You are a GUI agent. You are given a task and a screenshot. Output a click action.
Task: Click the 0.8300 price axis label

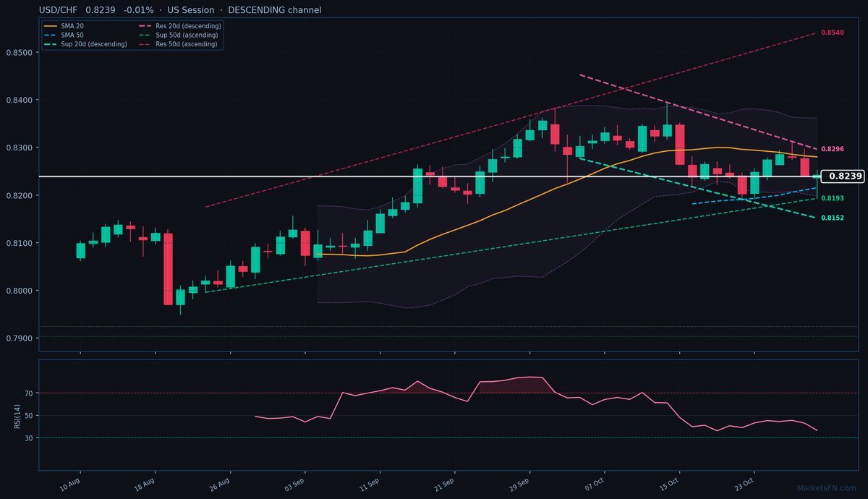point(19,148)
